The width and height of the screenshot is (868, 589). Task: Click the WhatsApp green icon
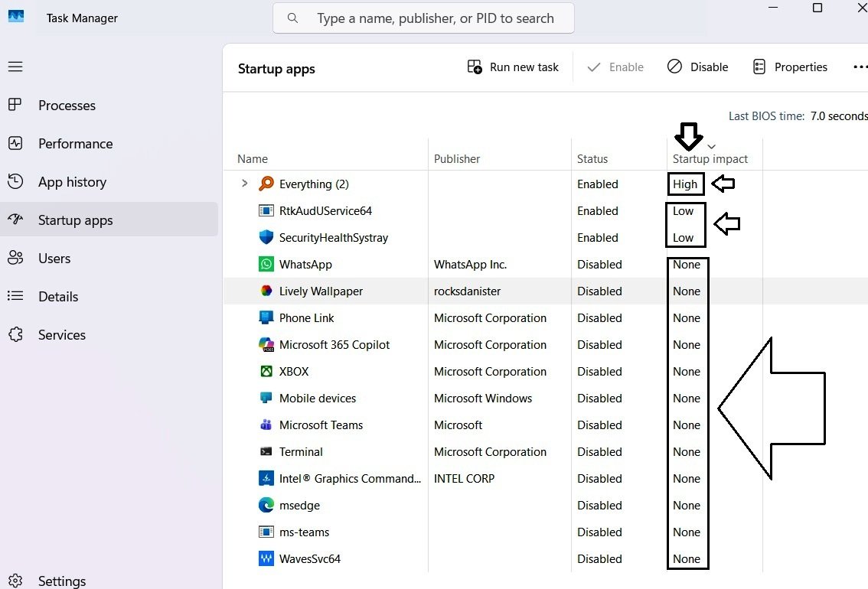pos(266,264)
